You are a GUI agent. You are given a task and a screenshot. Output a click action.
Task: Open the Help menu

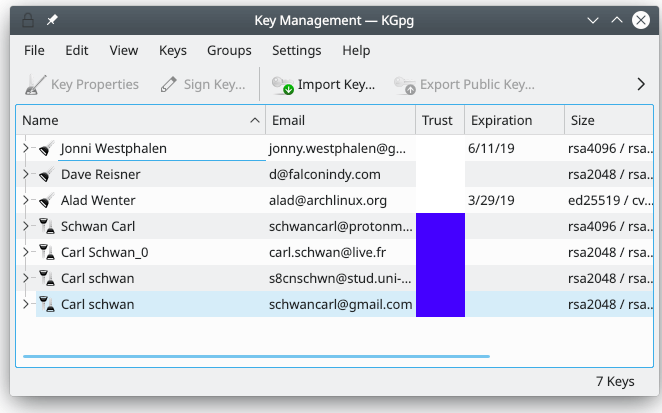pyautogui.click(x=356, y=50)
